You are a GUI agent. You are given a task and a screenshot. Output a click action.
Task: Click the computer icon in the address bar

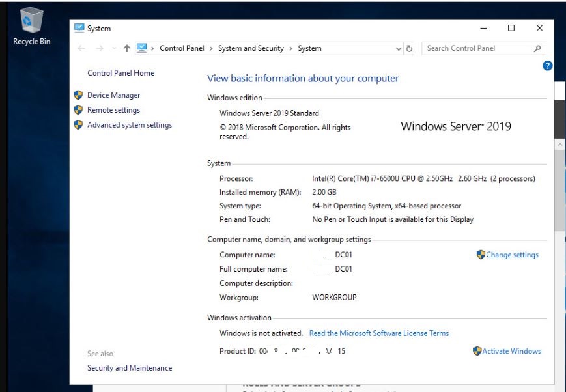coord(142,48)
